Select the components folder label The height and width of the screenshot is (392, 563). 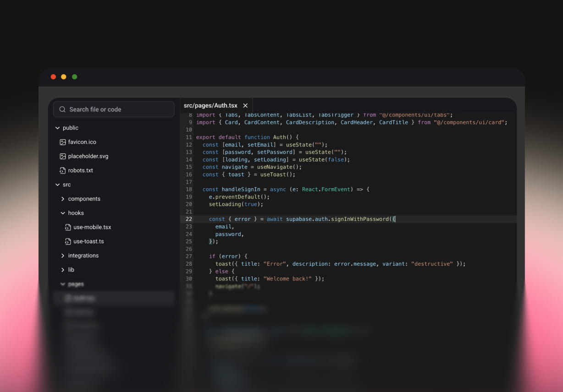(x=84, y=199)
